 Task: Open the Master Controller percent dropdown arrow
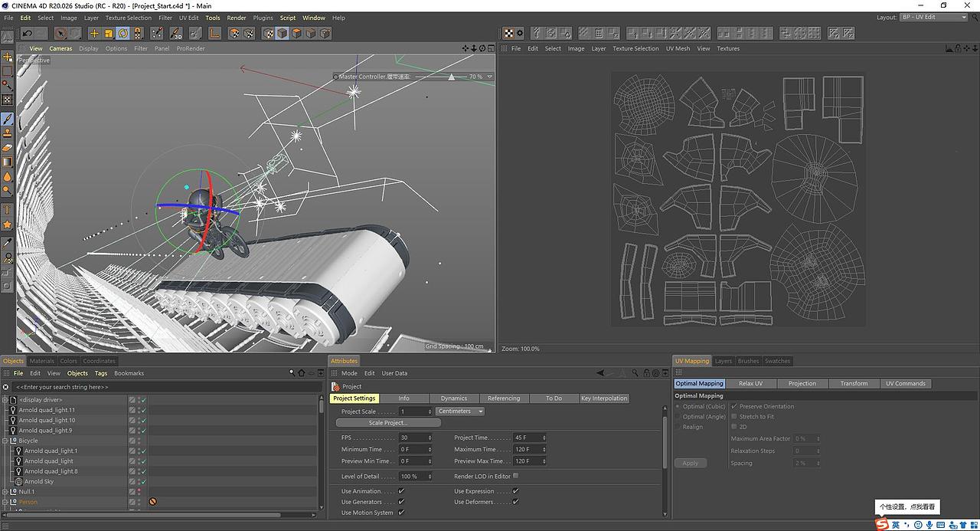pyautogui.click(x=490, y=77)
